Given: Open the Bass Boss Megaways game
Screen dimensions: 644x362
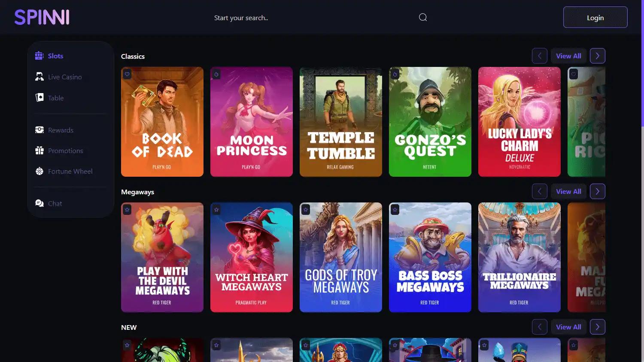Looking at the screenshot, I should (430, 257).
